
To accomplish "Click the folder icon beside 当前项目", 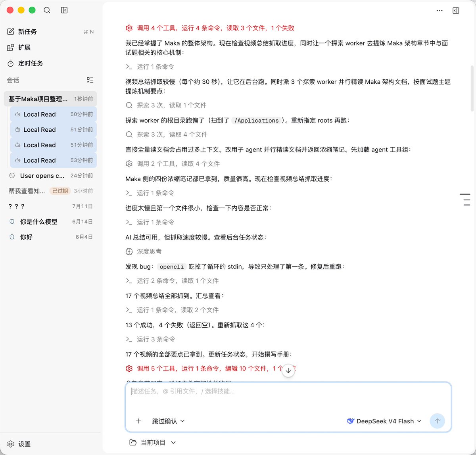I will [133, 442].
